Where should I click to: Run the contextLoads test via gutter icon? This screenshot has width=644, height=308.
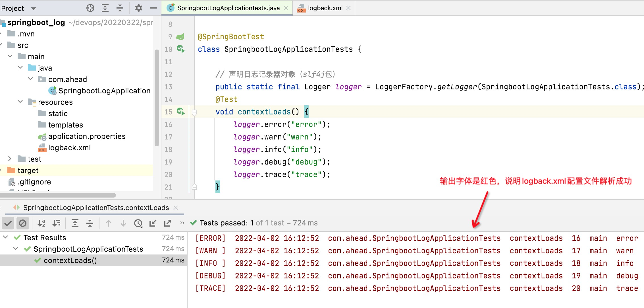pos(180,112)
